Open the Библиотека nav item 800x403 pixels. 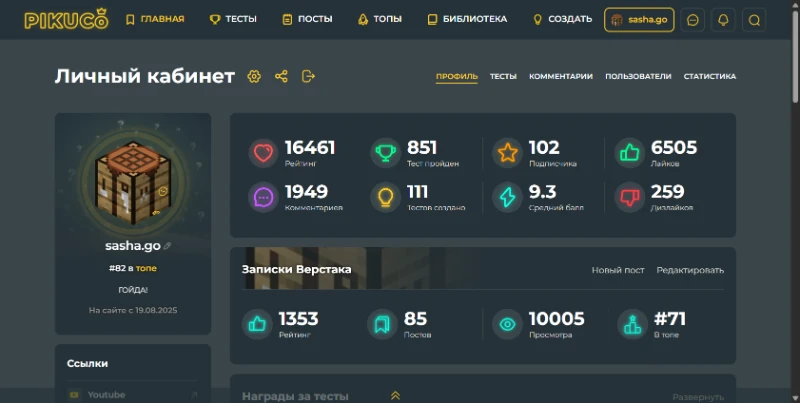(x=467, y=19)
